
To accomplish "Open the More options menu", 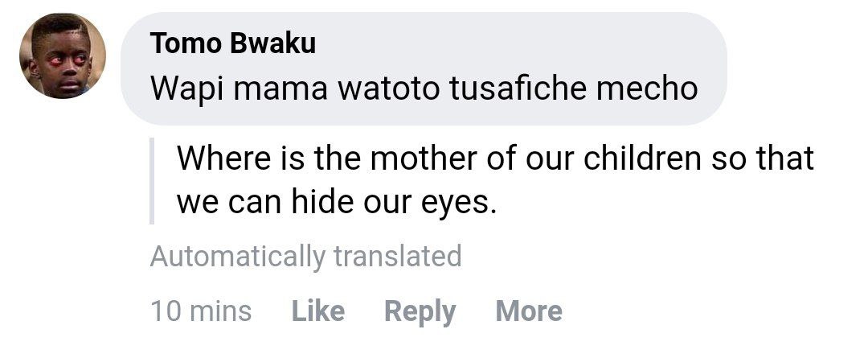I will tap(529, 311).
